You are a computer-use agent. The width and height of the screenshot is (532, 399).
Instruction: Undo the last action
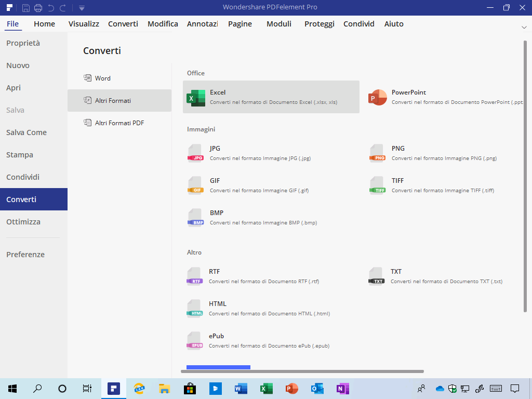51,7
